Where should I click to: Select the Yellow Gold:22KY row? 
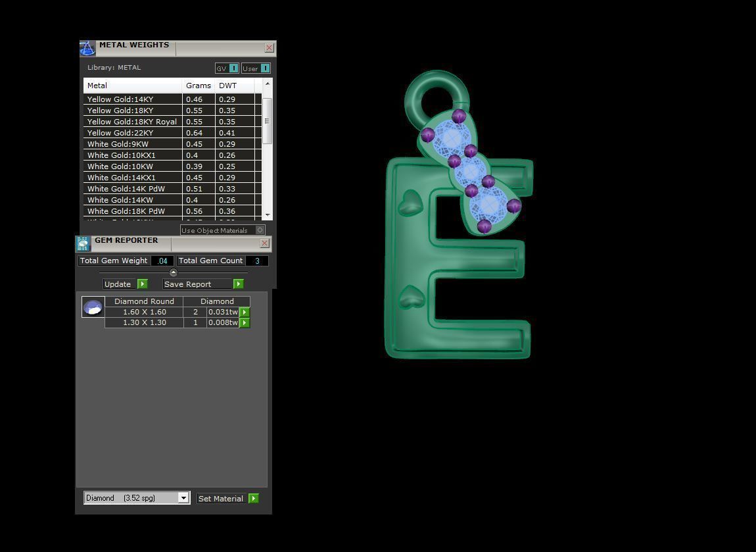[x=172, y=133]
